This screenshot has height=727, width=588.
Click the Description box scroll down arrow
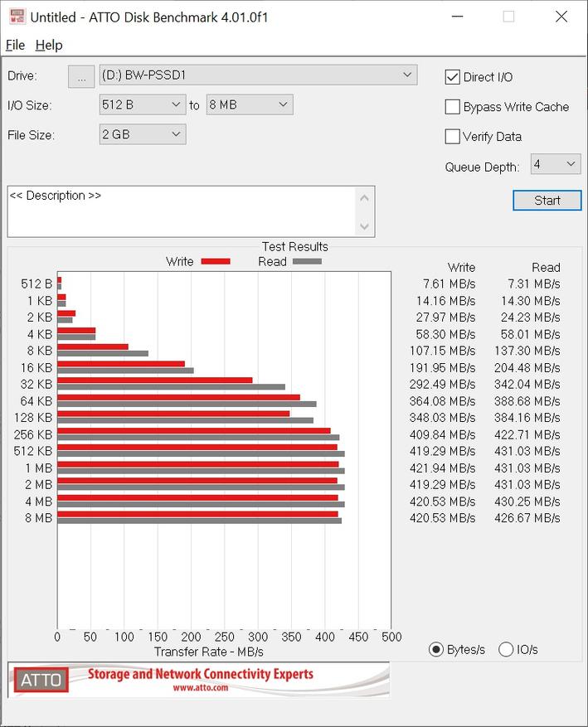(x=365, y=226)
